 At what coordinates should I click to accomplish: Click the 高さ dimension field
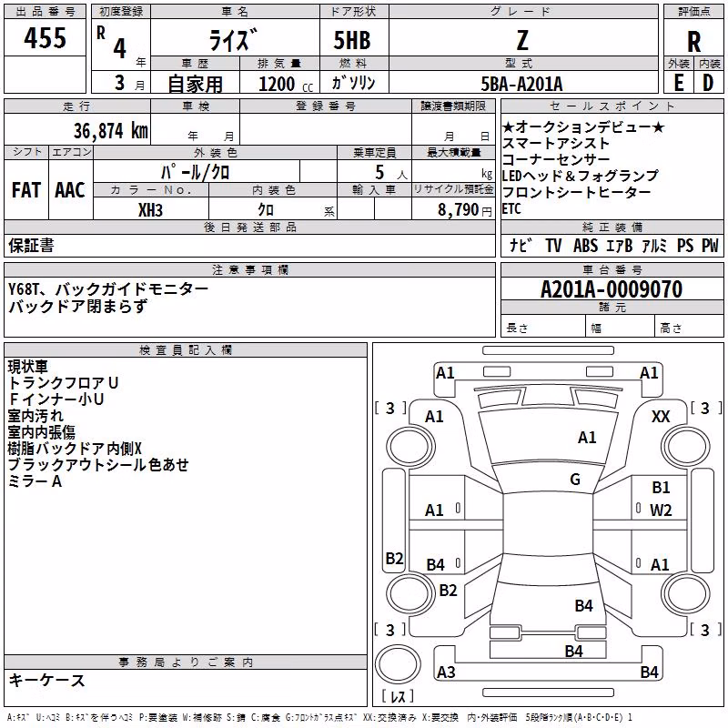(690, 328)
